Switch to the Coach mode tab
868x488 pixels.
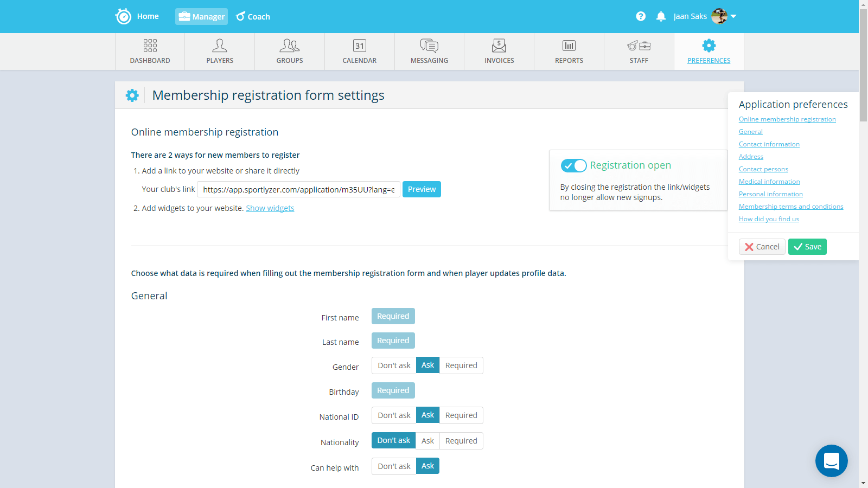[x=253, y=17]
